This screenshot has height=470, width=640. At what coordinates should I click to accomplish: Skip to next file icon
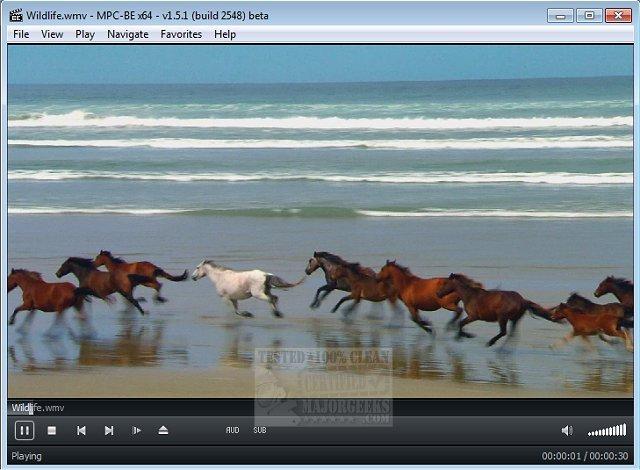tap(109, 430)
